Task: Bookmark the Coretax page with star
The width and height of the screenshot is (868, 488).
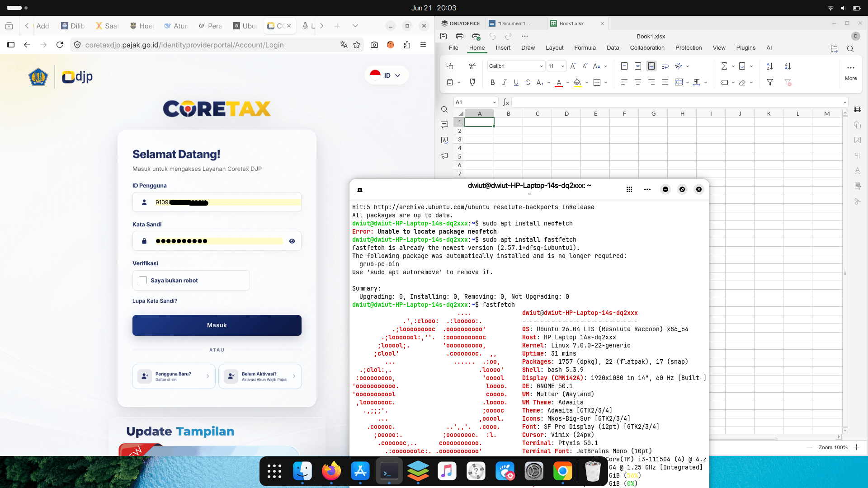Action: 357,45
